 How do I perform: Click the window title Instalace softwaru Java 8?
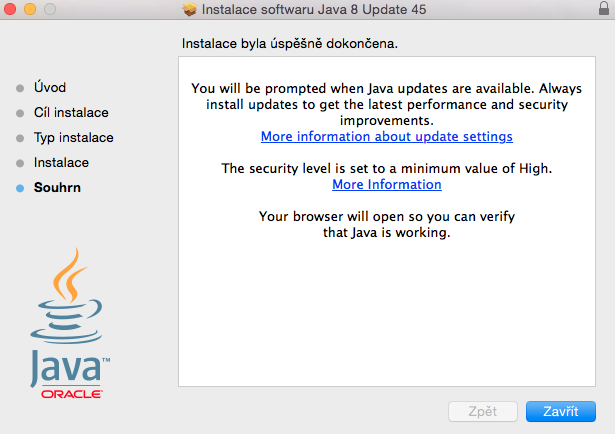(x=314, y=9)
